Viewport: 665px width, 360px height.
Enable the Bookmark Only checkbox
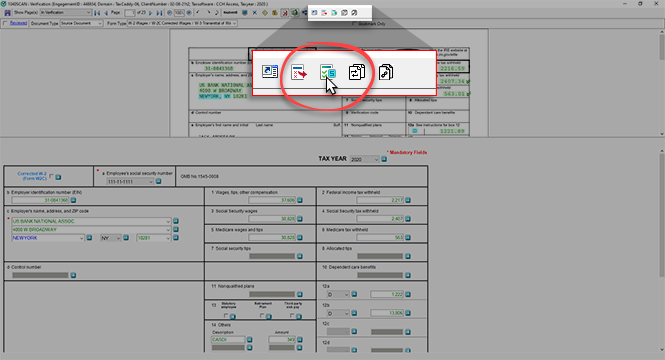click(x=354, y=24)
